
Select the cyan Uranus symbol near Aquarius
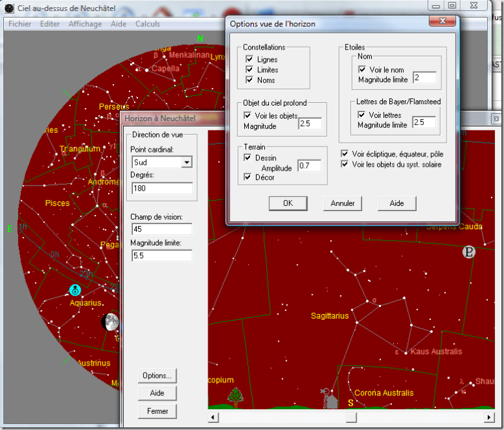pyautogui.click(x=76, y=290)
